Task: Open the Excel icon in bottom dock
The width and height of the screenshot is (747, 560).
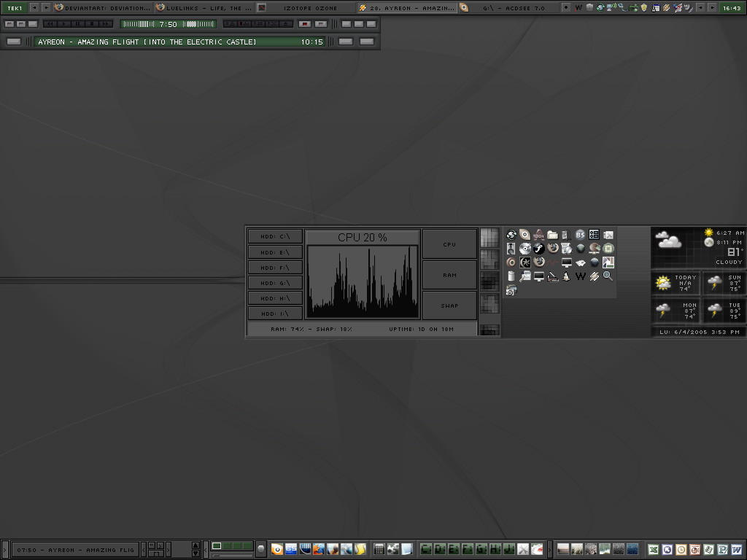Action: (x=654, y=550)
